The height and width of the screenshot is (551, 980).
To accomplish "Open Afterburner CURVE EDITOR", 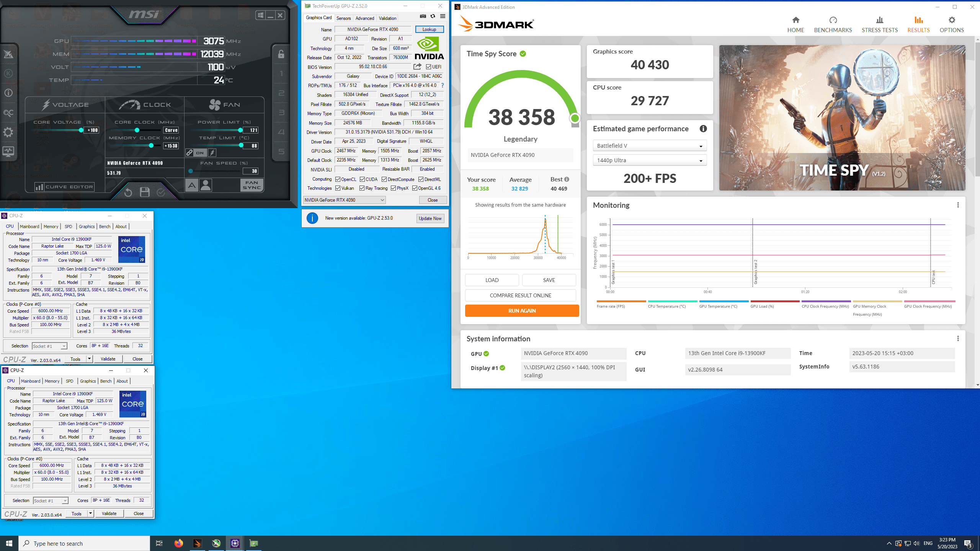I will pyautogui.click(x=65, y=187).
